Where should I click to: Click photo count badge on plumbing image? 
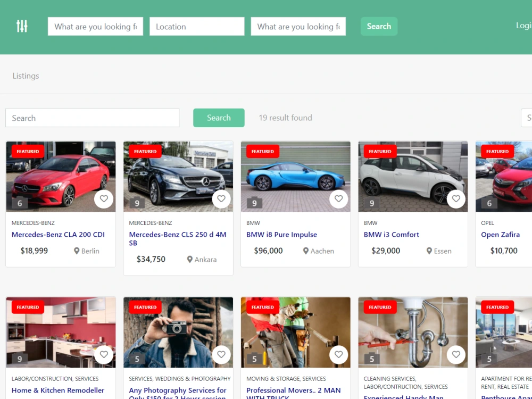[x=372, y=359]
